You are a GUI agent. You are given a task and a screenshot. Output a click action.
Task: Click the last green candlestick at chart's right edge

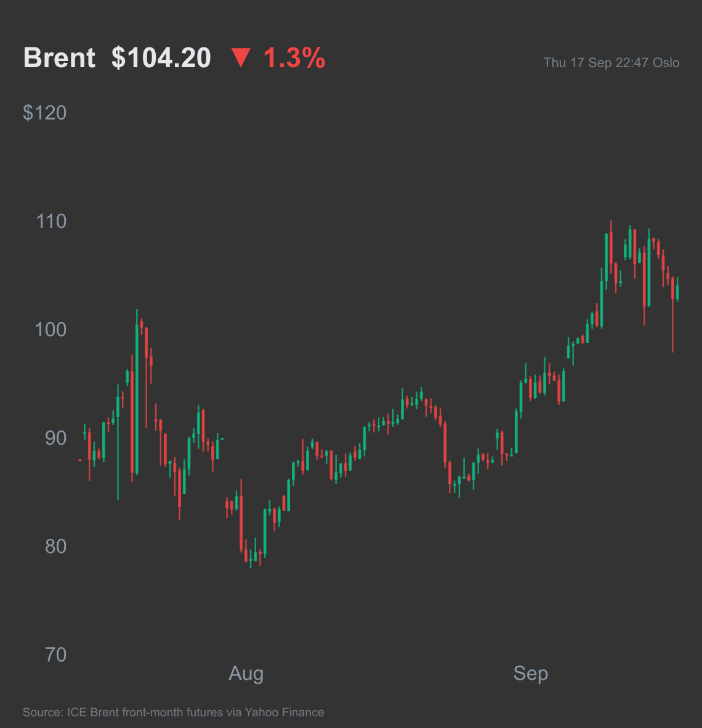point(677,289)
